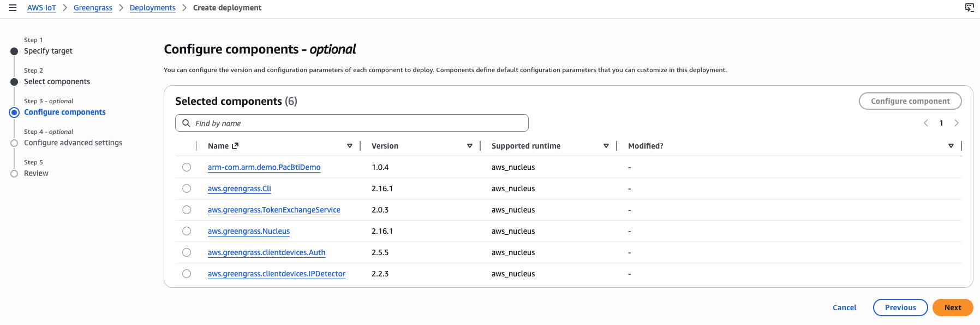Open Step 4 Configure advanced settings
Screen dimensions: 980x325
(x=73, y=143)
